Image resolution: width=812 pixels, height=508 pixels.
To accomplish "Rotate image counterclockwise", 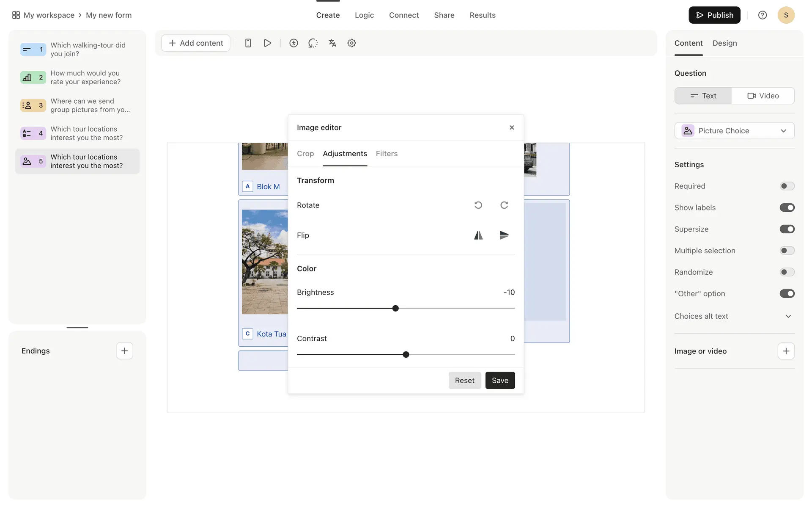I will coord(478,205).
